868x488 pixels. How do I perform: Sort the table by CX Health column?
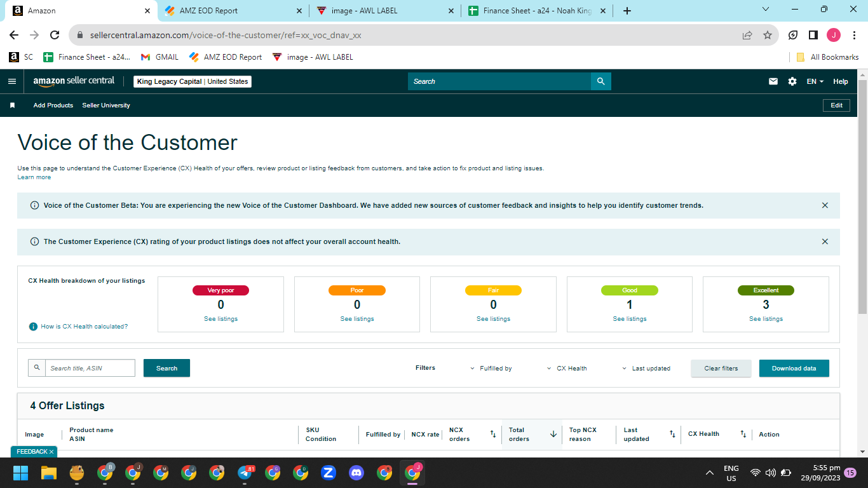coord(743,434)
